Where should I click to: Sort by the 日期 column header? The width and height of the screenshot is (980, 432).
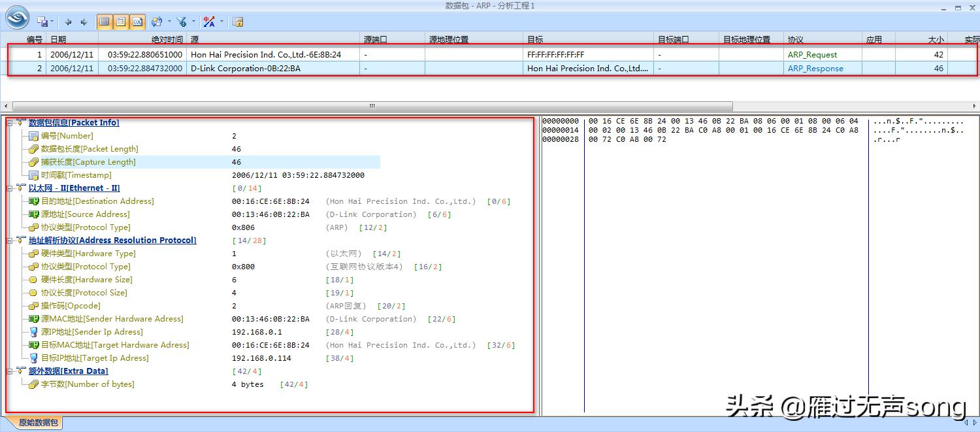coord(72,39)
